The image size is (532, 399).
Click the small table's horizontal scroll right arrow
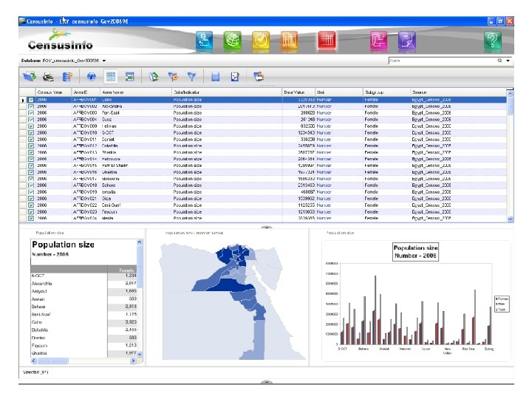pyautogui.click(x=133, y=361)
